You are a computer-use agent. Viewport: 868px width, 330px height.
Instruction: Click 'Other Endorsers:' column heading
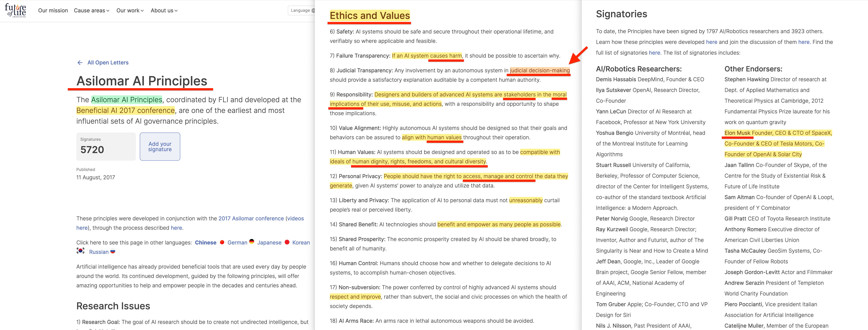click(753, 69)
